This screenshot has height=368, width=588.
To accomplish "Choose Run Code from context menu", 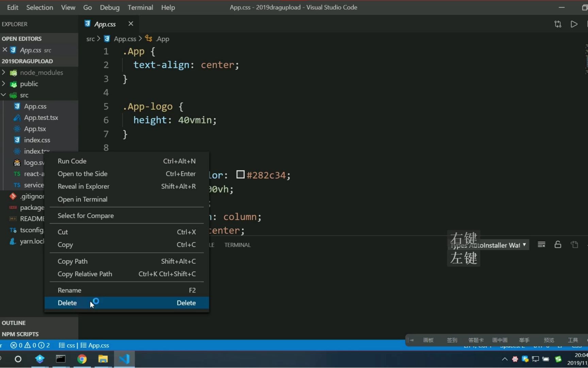I will [127, 161].
